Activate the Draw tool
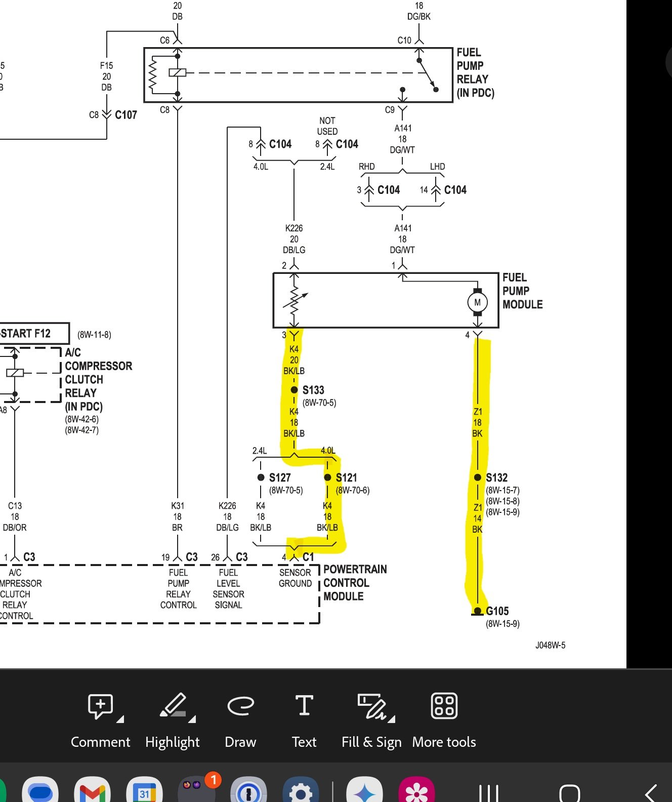The height and width of the screenshot is (802, 672). pyautogui.click(x=240, y=720)
